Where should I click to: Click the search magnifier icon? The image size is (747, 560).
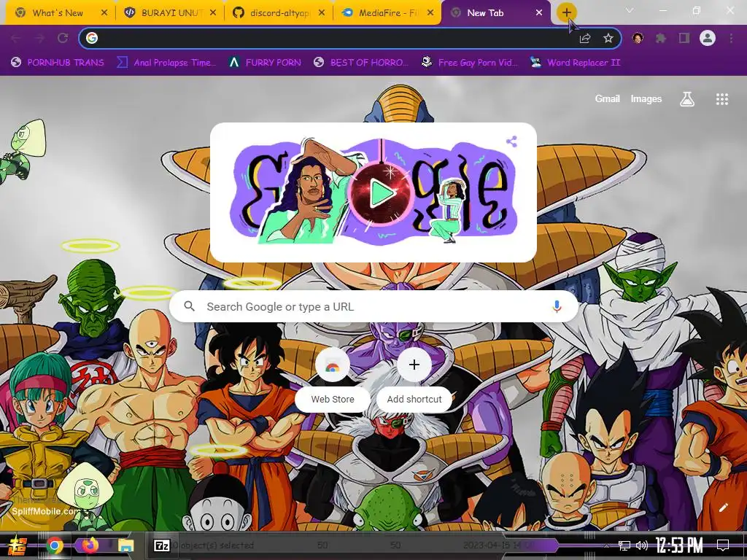point(189,306)
